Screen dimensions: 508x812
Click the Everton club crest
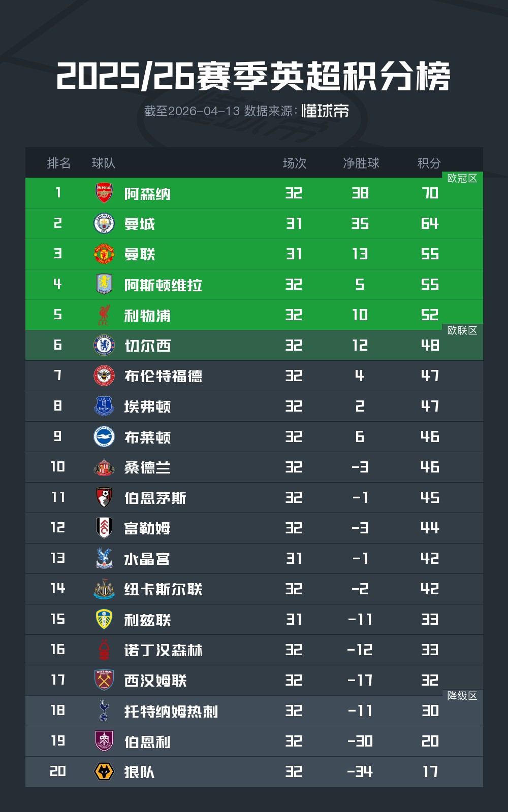(104, 406)
